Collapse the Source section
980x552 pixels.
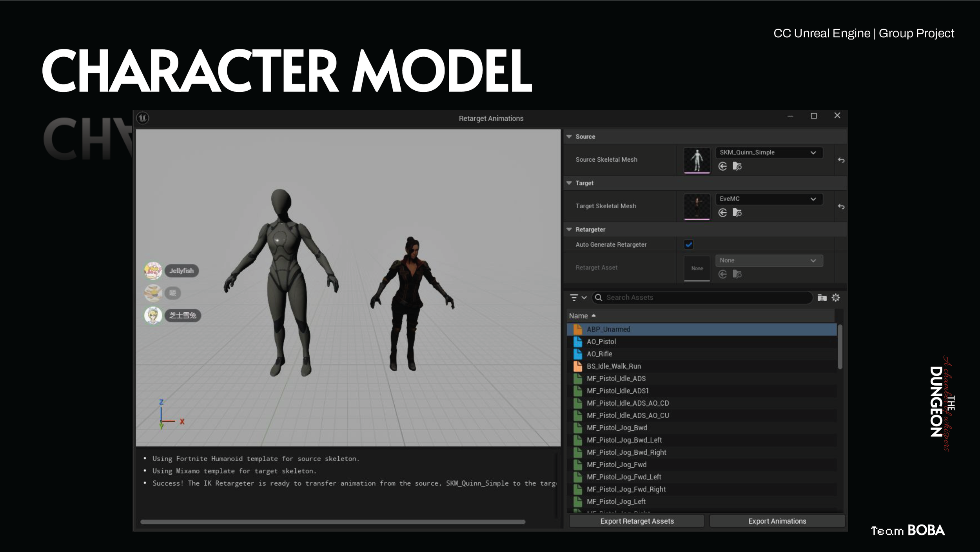coord(569,137)
